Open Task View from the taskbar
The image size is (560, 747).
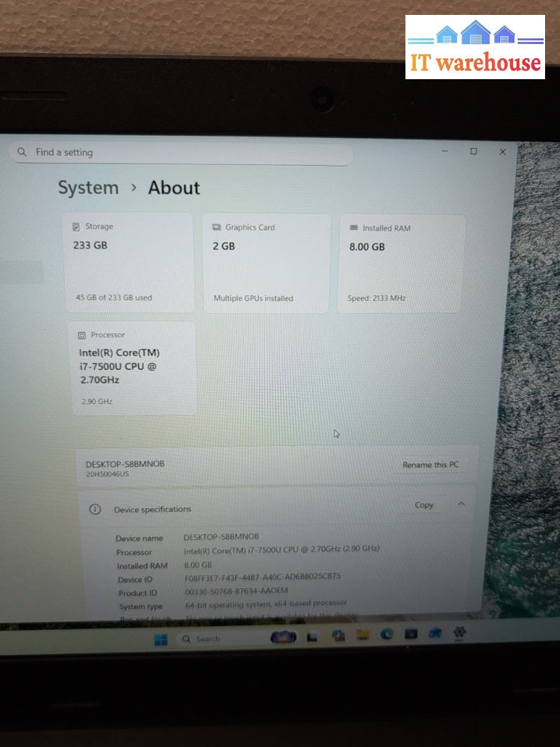(312, 637)
